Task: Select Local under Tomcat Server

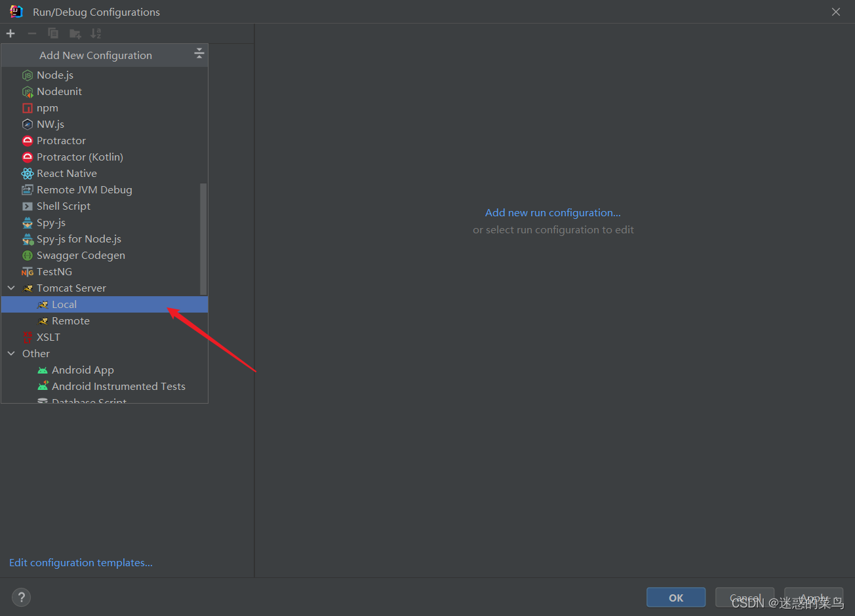Action: (104, 305)
